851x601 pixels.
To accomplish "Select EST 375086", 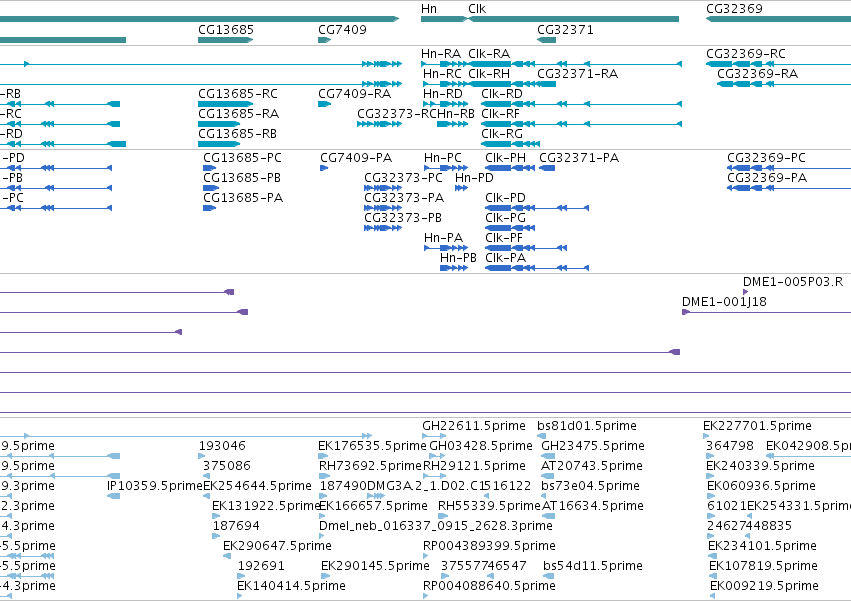I will pyautogui.click(x=227, y=466).
